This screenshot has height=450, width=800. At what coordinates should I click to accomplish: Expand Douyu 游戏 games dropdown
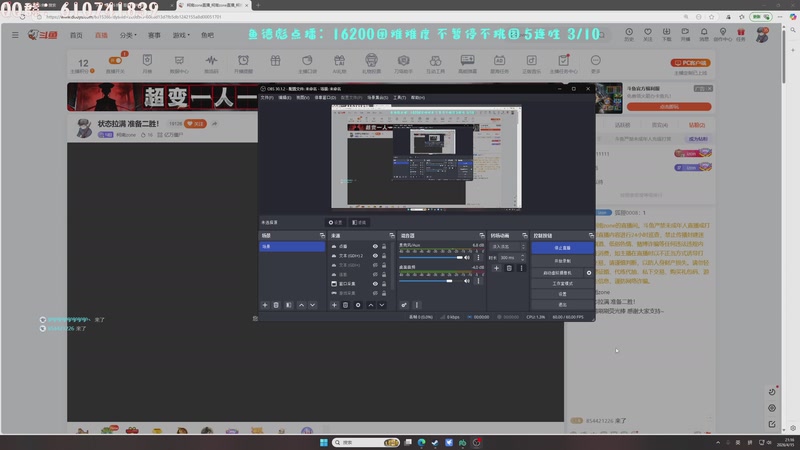(x=181, y=35)
